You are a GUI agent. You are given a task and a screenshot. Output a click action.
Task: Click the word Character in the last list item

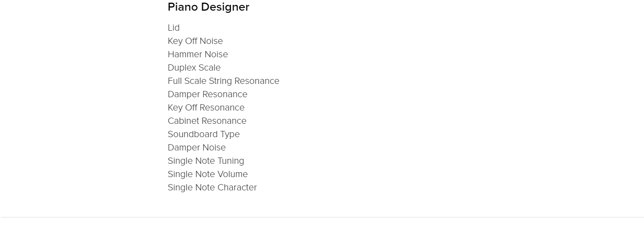point(237,187)
